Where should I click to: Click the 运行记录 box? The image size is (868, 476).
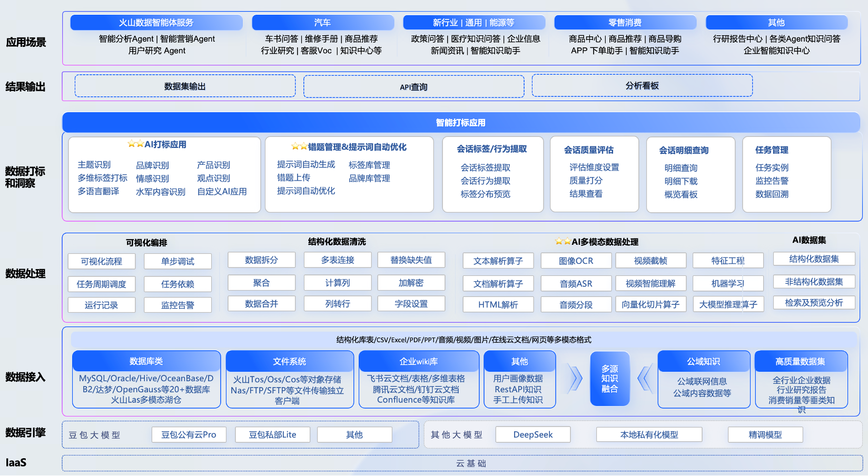point(102,305)
